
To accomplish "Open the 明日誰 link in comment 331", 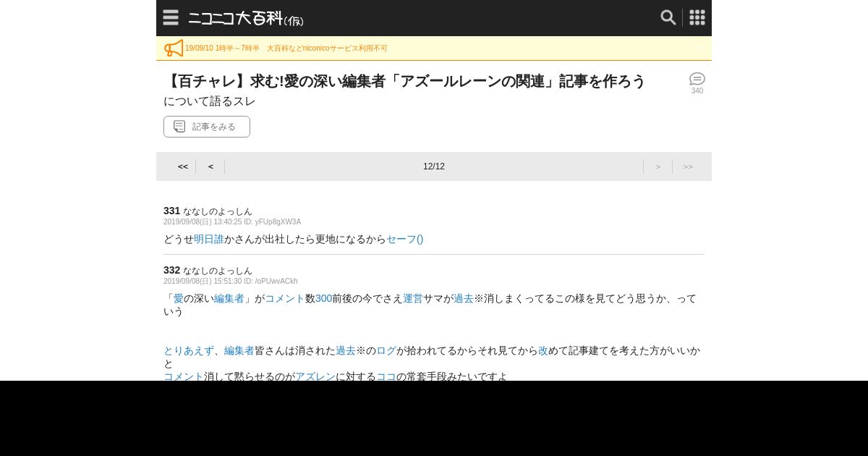I will pyautogui.click(x=209, y=239).
